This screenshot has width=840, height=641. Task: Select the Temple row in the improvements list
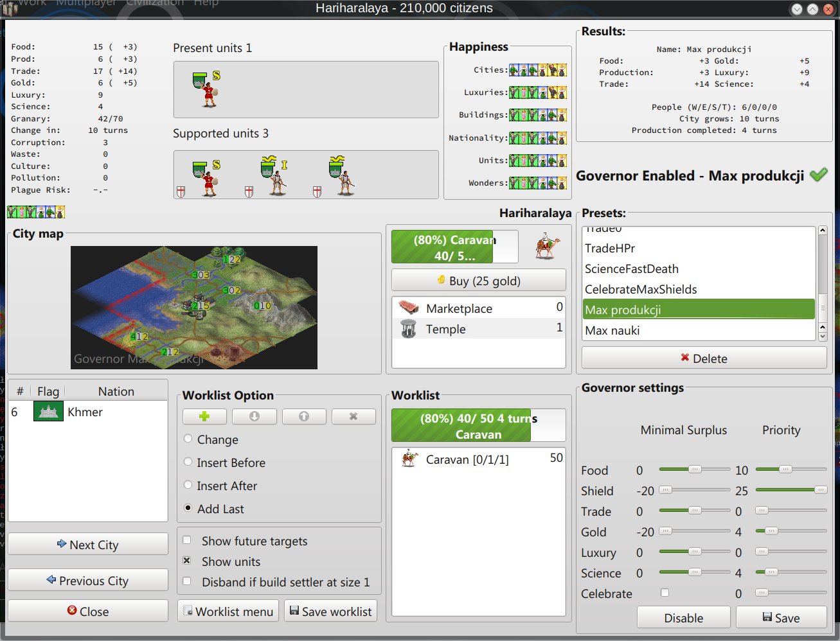[479, 329]
